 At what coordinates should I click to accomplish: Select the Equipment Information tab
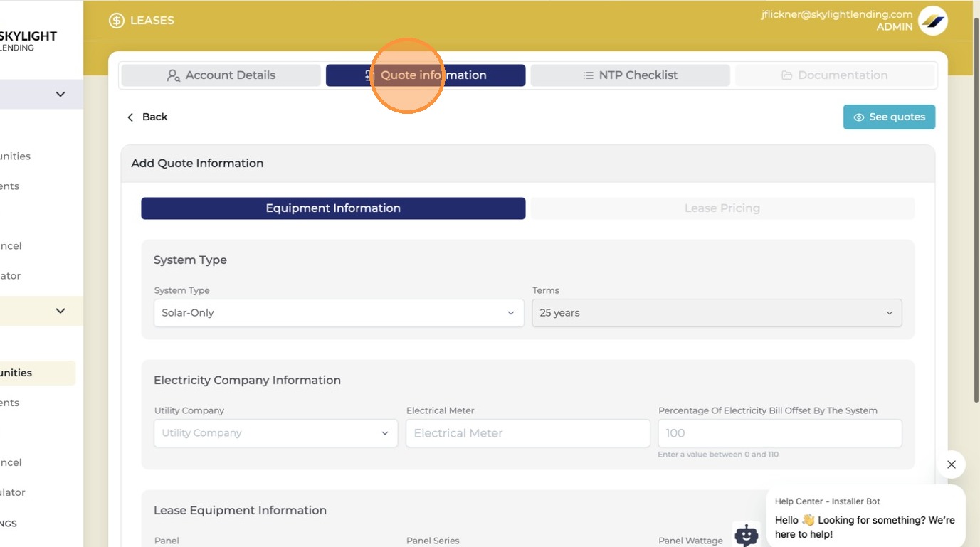click(x=333, y=208)
